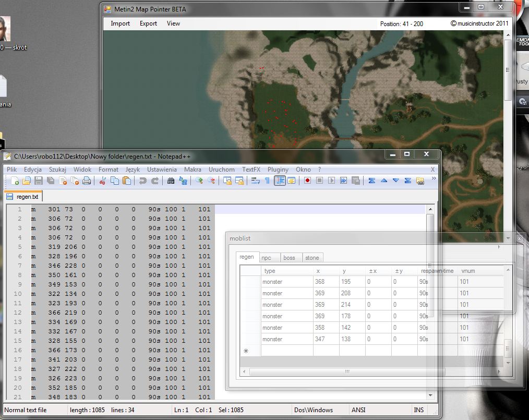
Task: Create a new file in Notepad++
Action: pyautogui.click(x=15, y=181)
